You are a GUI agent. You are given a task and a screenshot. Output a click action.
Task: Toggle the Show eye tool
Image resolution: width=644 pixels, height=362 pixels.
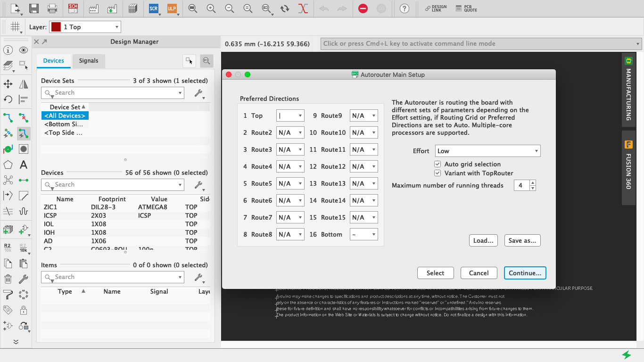click(24, 50)
